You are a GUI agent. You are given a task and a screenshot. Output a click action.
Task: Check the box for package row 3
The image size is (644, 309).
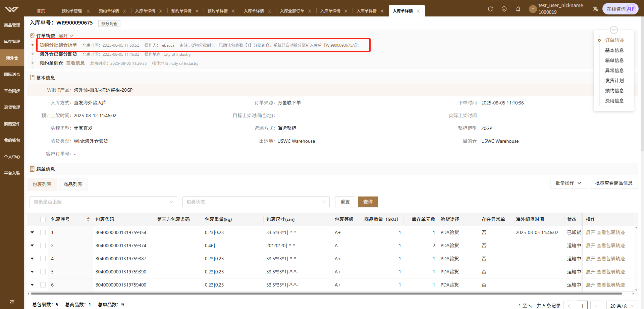(x=43, y=246)
